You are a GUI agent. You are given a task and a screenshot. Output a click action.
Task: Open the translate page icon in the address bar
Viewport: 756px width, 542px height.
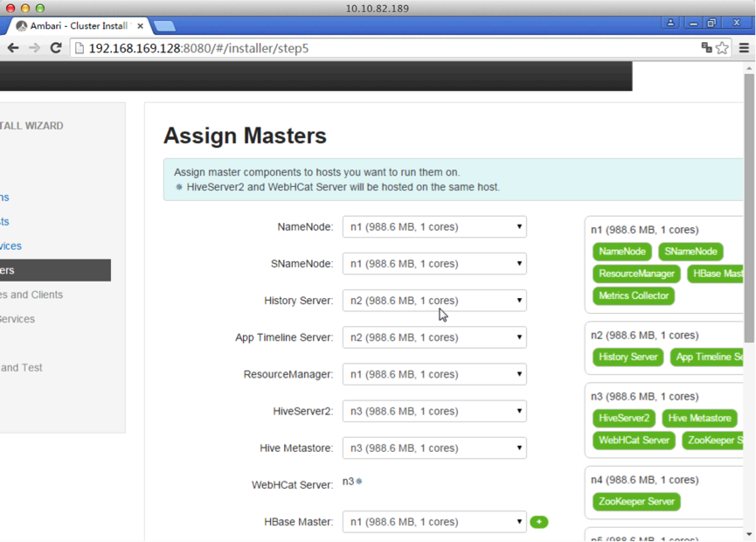coord(706,48)
